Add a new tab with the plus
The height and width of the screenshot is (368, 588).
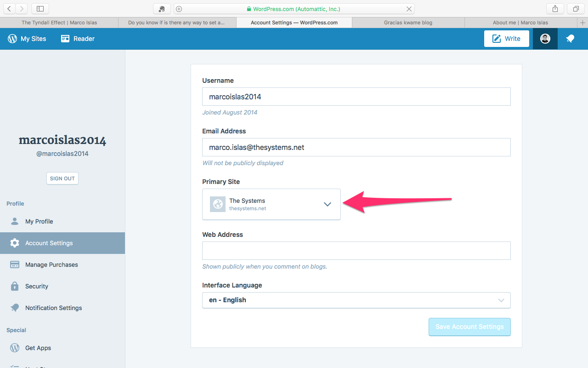click(583, 23)
